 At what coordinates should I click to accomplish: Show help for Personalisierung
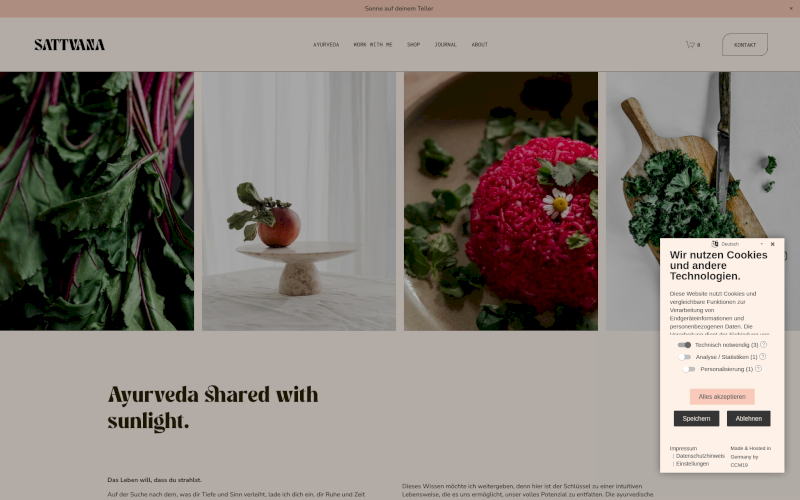coord(758,368)
